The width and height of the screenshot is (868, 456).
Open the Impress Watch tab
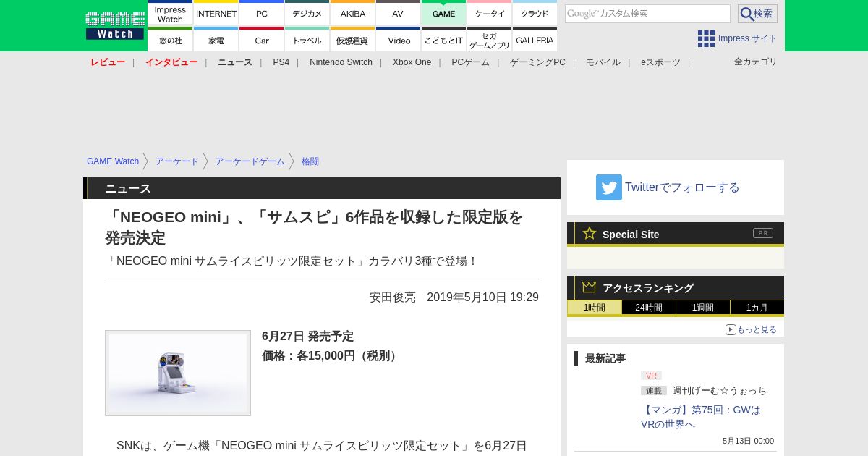(170, 14)
